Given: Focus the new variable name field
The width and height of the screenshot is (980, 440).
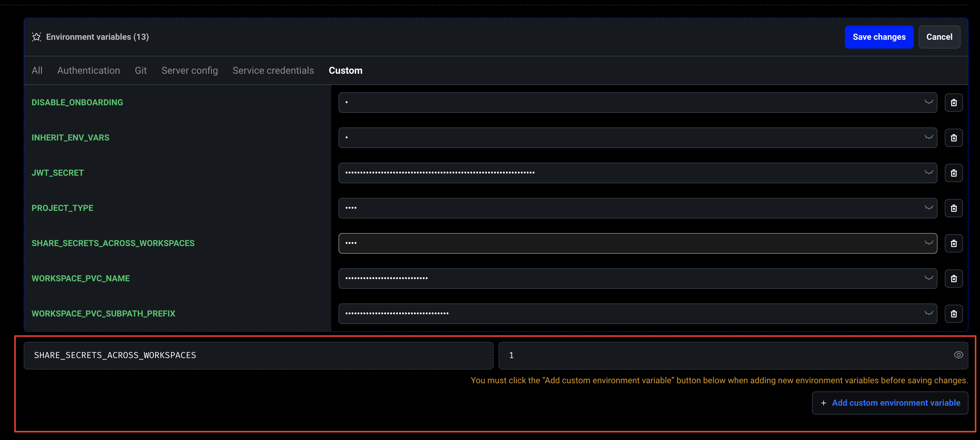Looking at the screenshot, I should [x=258, y=355].
